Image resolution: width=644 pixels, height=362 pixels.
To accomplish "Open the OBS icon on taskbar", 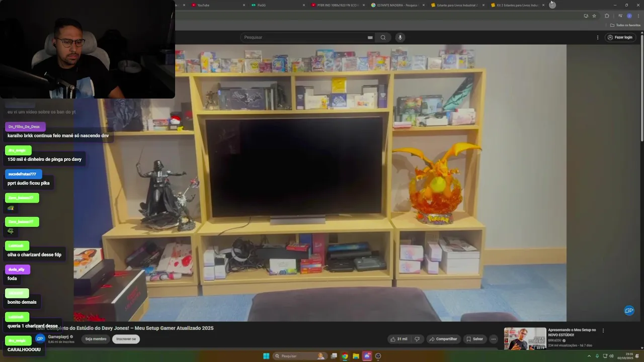I will (378, 356).
